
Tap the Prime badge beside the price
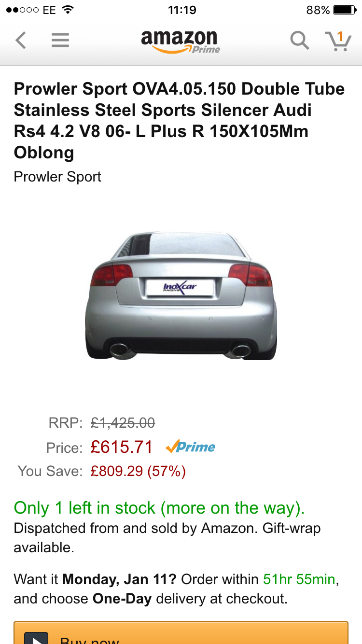[190, 447]
